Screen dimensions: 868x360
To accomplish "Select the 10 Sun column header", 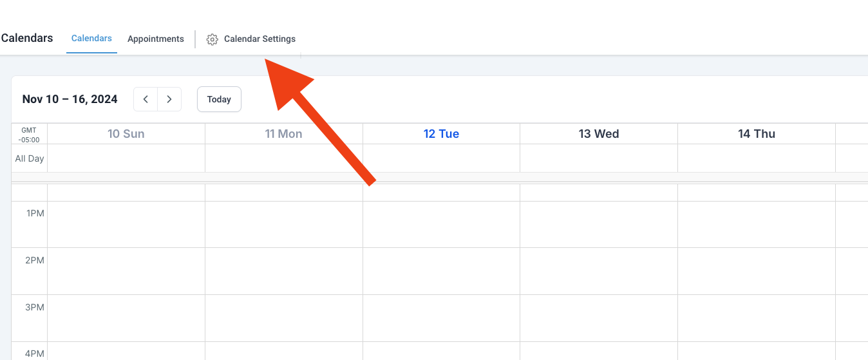I will coord(126,134).
